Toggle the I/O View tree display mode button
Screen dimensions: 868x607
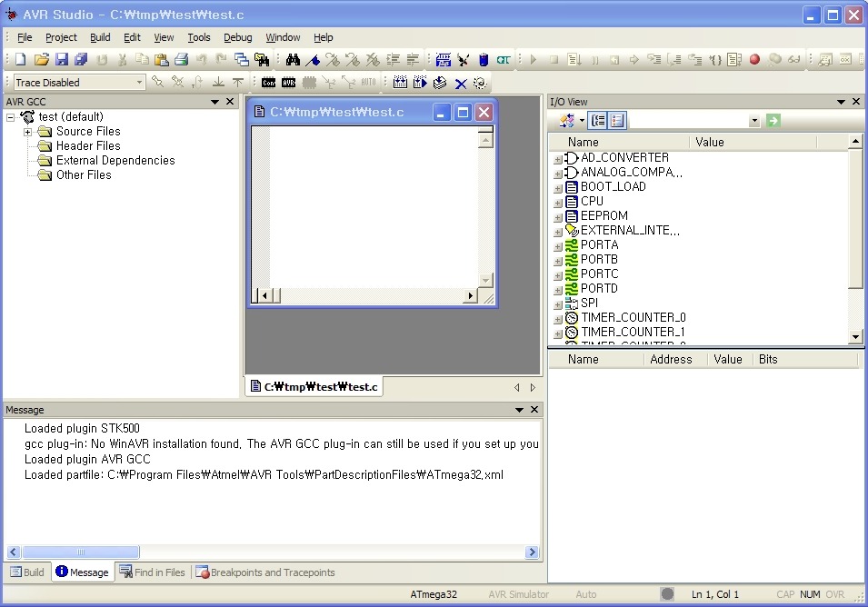tap(598, 120)
